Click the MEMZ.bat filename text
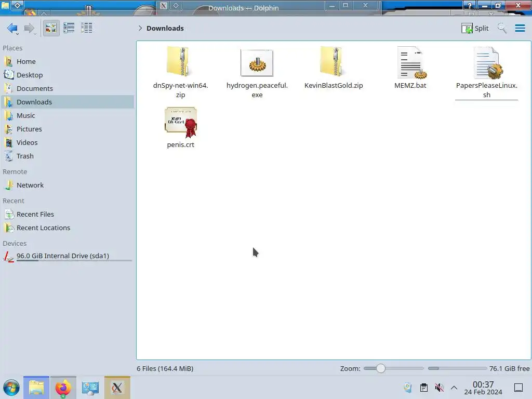Image resolution: width=532 pixels, height=399 pixels. [410, 86]
